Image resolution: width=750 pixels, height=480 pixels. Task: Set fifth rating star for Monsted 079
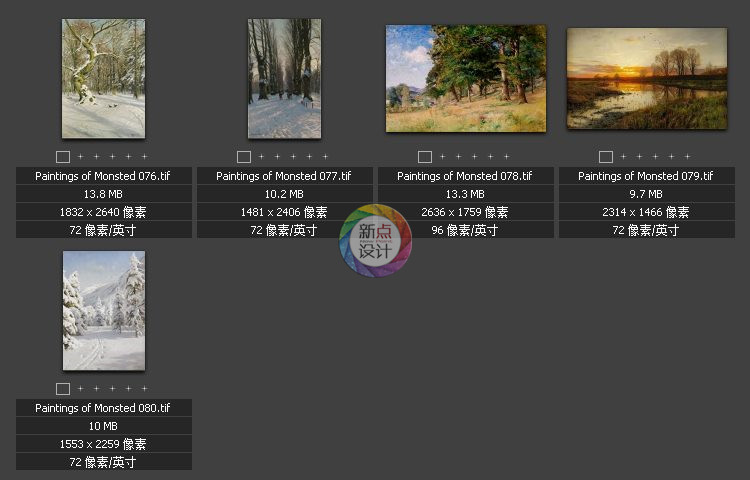point(687,156)
